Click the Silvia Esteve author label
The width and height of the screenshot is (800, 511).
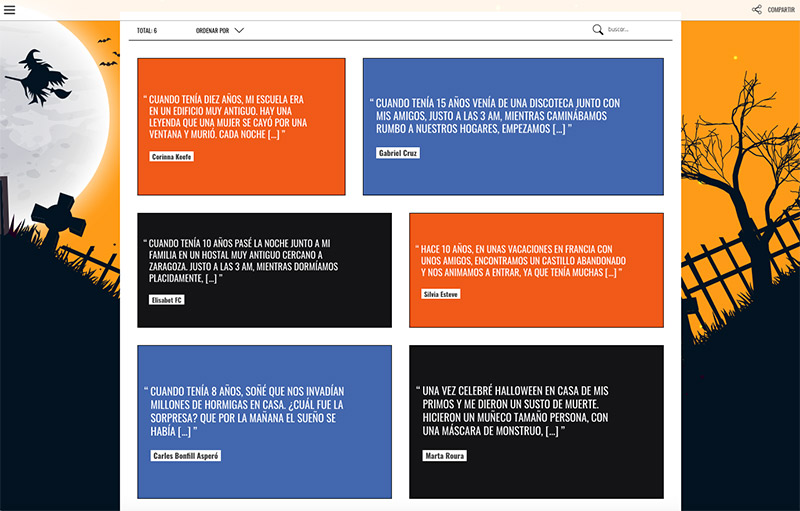tap(441, 294)
